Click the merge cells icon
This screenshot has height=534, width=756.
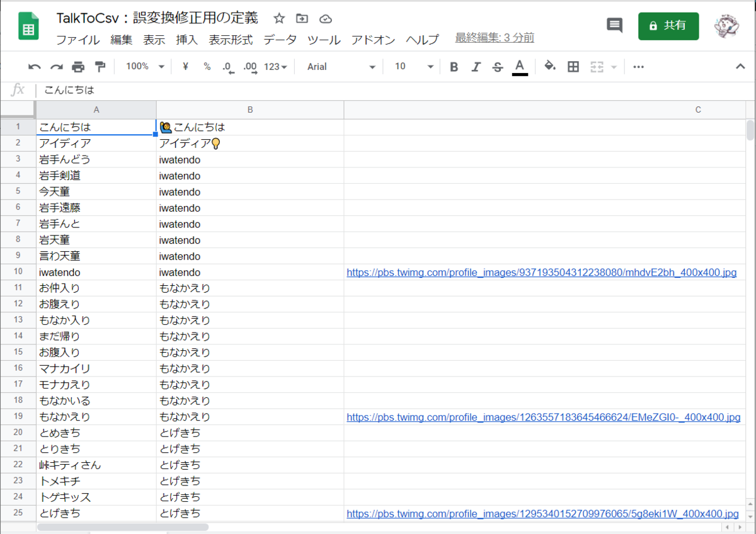(597, 66)
